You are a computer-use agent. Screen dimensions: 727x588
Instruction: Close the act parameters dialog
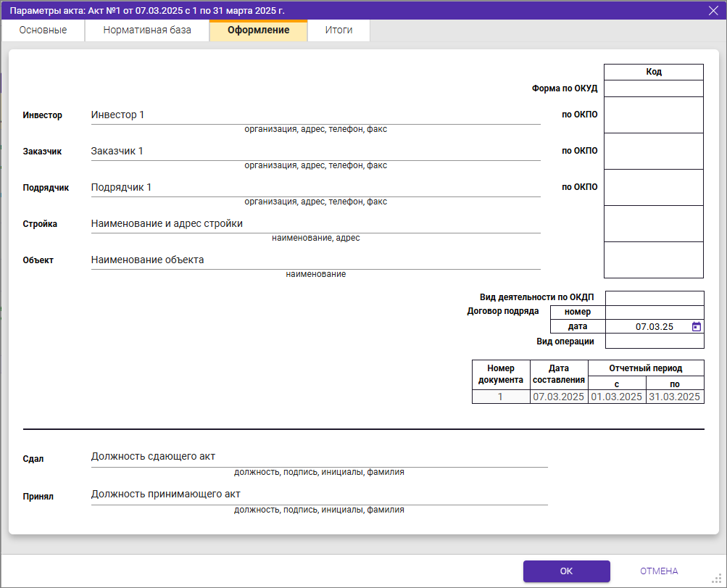click(713, 10)
